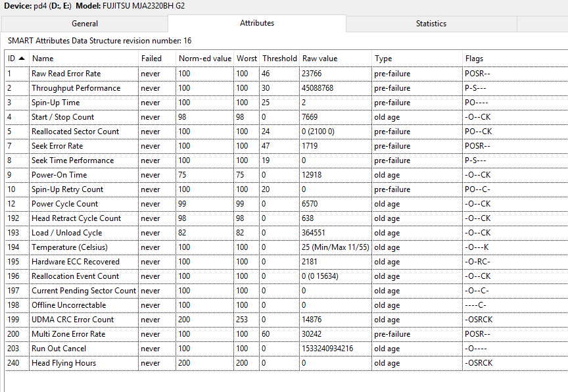
Task: Click the ID sort arrow indicator
Action: point(22,59)
